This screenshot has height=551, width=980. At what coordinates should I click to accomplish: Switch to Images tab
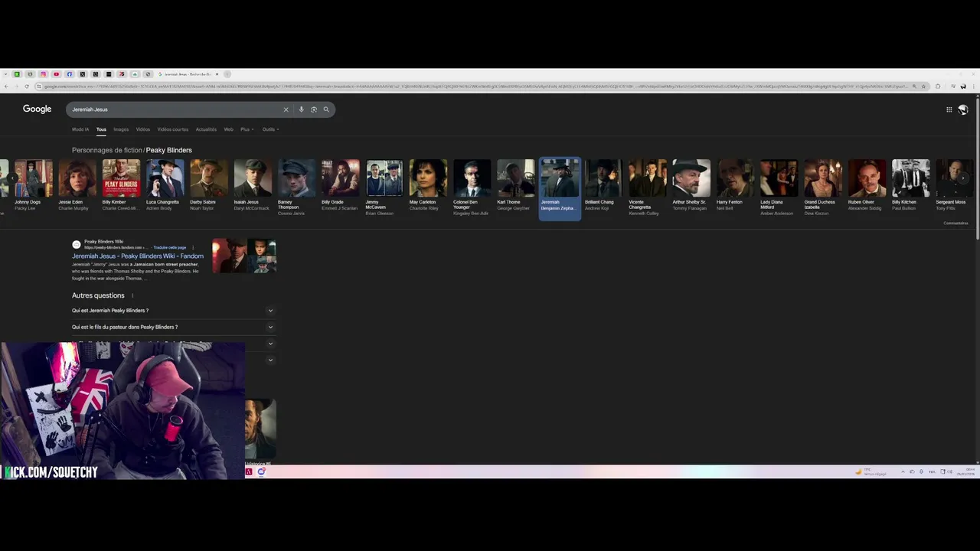[x=121, y=129]
